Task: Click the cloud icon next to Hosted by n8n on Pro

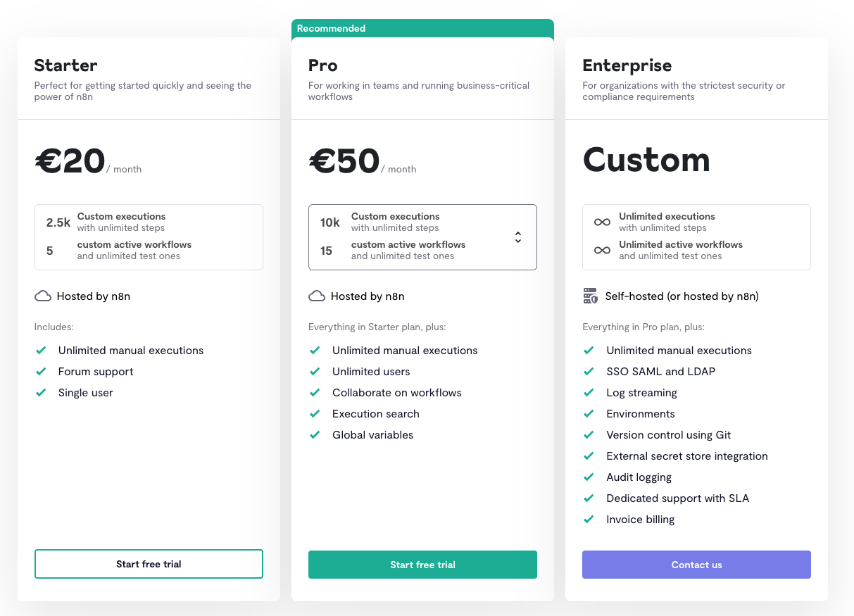Action: 316,296
